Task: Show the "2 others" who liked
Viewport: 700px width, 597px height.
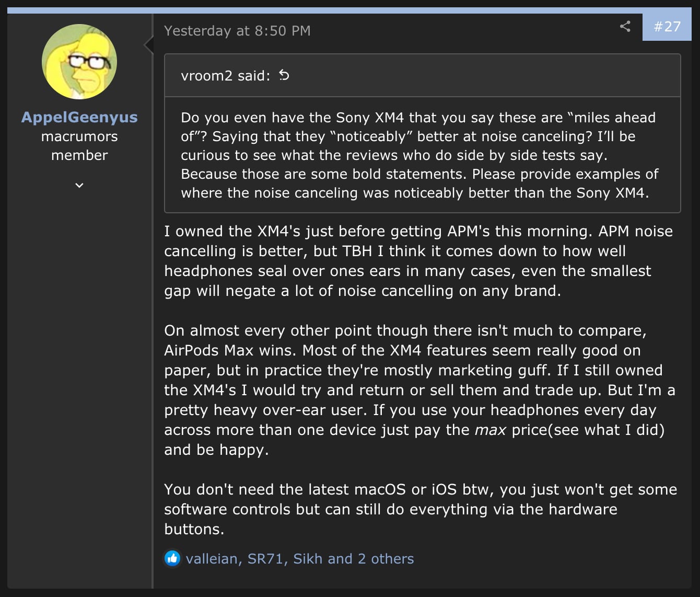Action: pyautogui.click(x=386, y=559)
